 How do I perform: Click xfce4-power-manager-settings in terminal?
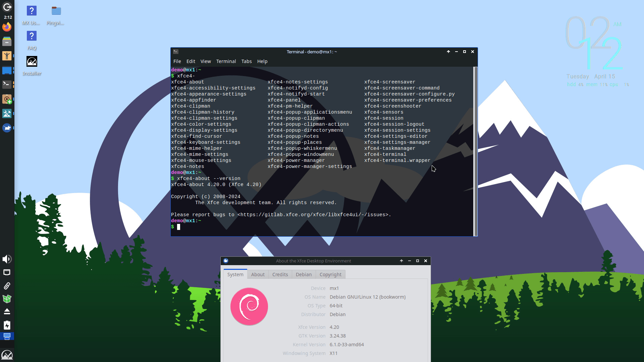(x=310, y=166)
